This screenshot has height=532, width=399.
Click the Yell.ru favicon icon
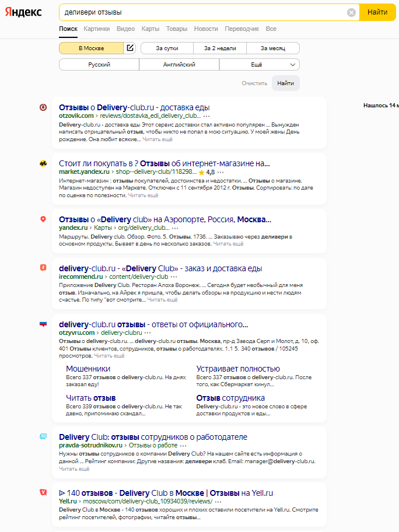[x=43, y=492]
